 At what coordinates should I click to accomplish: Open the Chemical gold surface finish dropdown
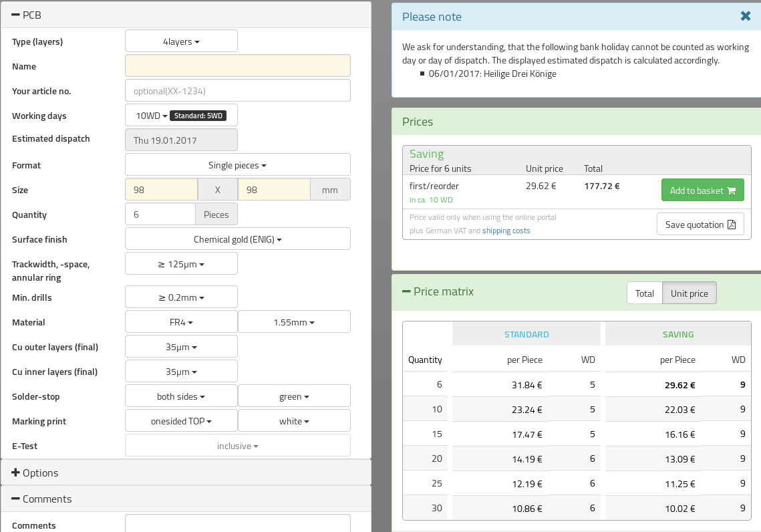(237, 239)
